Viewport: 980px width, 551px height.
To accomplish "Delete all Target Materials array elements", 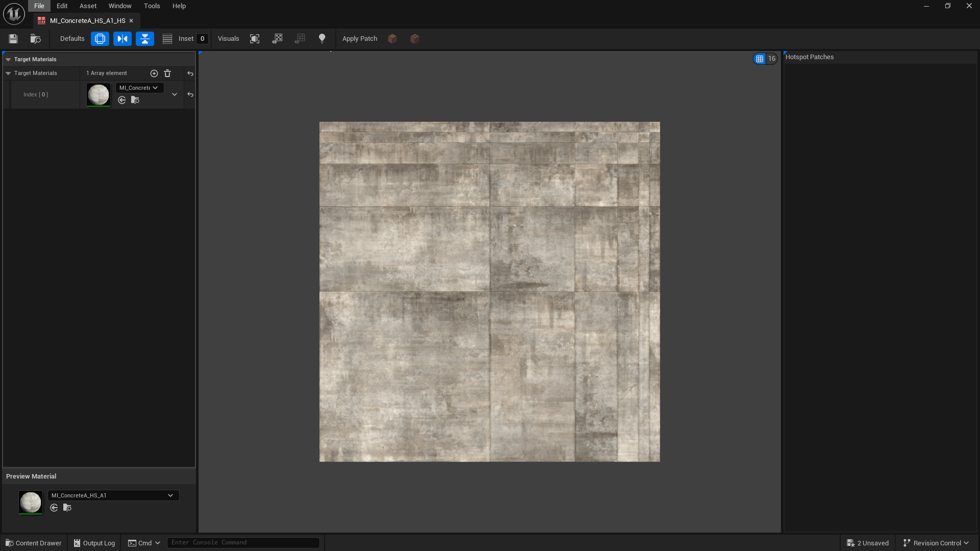I will (x=167, y=73).
